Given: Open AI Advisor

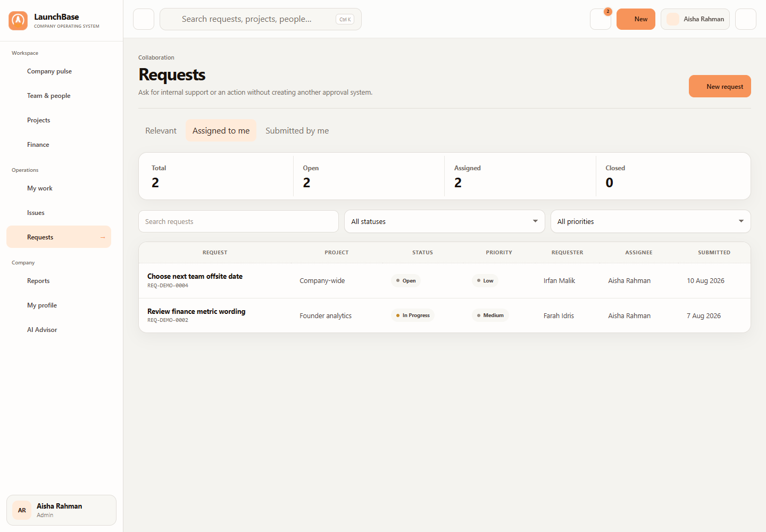Looking at the screenshot, I should tap(59, 330).
